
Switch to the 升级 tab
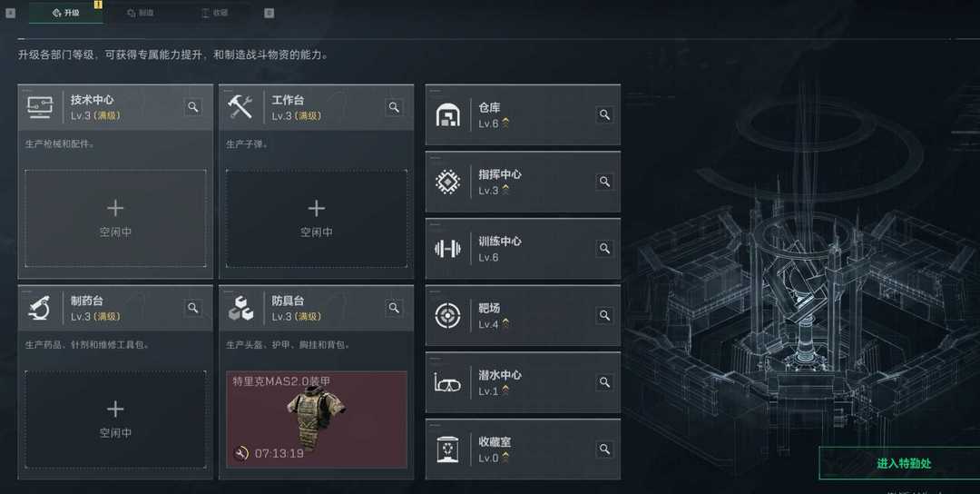click(65, 13)
